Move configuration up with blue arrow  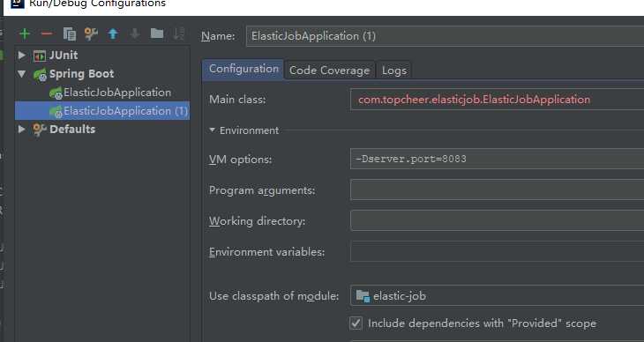[x=113, y=34]
